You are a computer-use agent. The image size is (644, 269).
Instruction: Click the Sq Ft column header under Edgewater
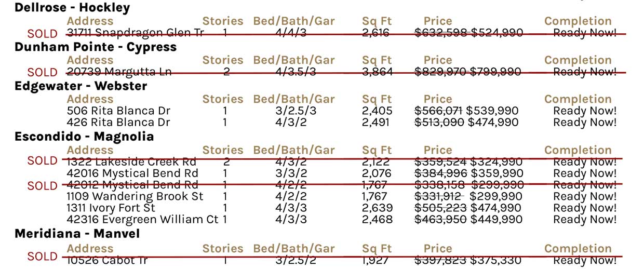(x=377, y=99)
